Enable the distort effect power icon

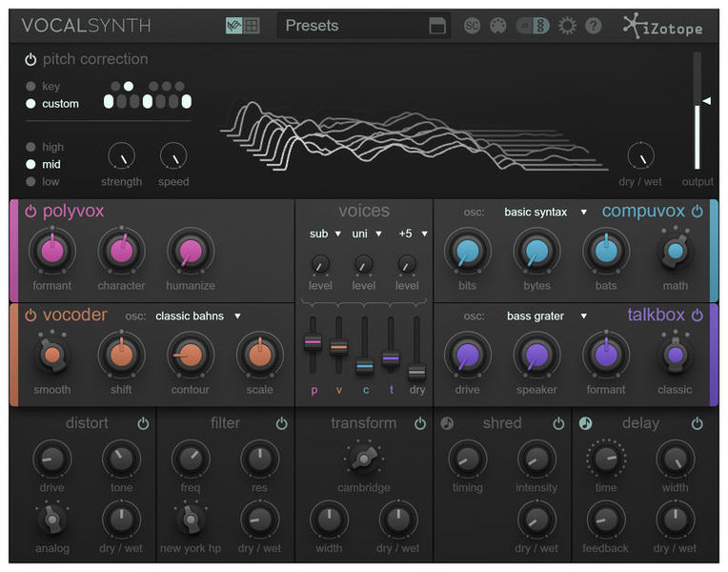point(144,423)
